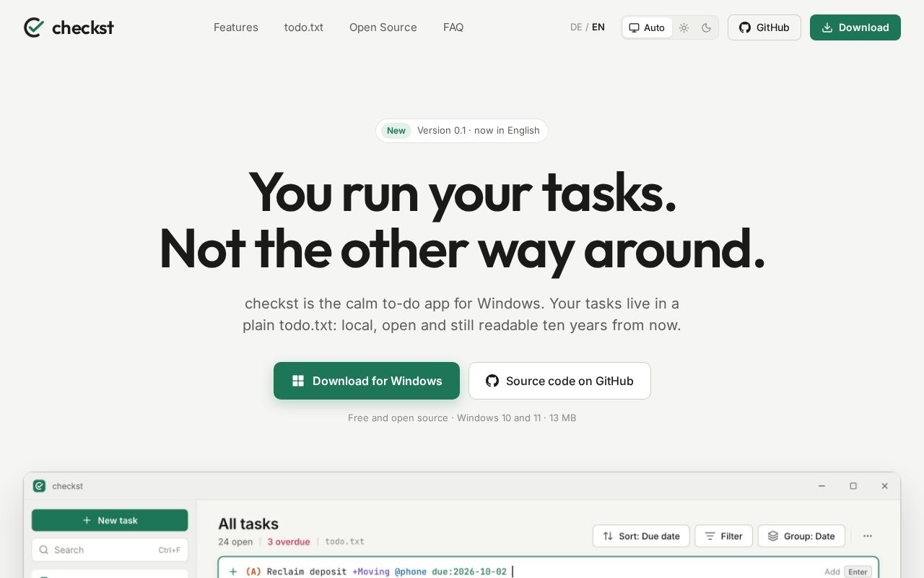Jump to the FAQ section
Viewport: 924px width, 578px height.
coord(453,27)
